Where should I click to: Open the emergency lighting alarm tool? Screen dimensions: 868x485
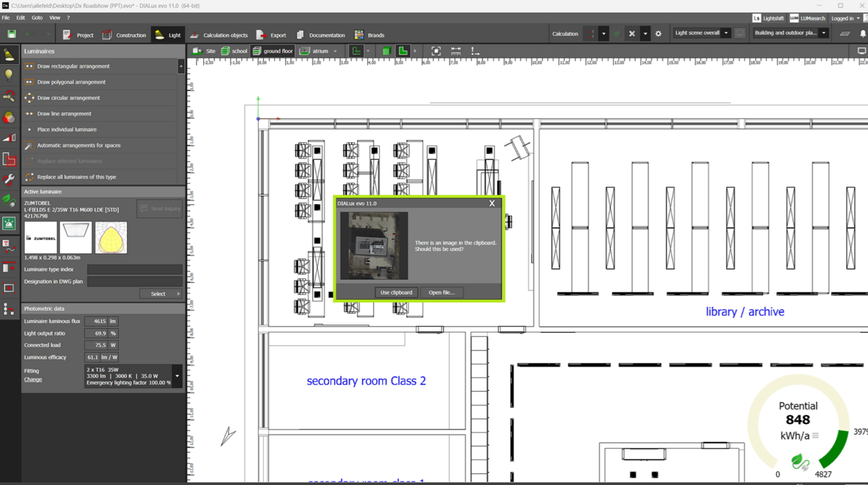(x=9, y=223)
